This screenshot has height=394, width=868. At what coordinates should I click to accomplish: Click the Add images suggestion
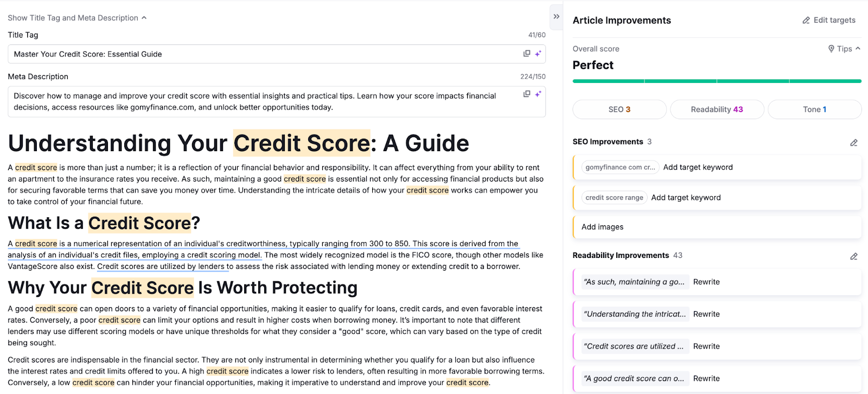pyautogui.click(x=602, y=227)
